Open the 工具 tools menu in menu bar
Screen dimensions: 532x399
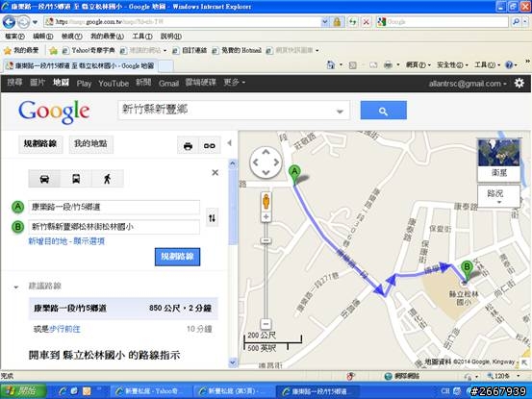[x=141, y=37]
